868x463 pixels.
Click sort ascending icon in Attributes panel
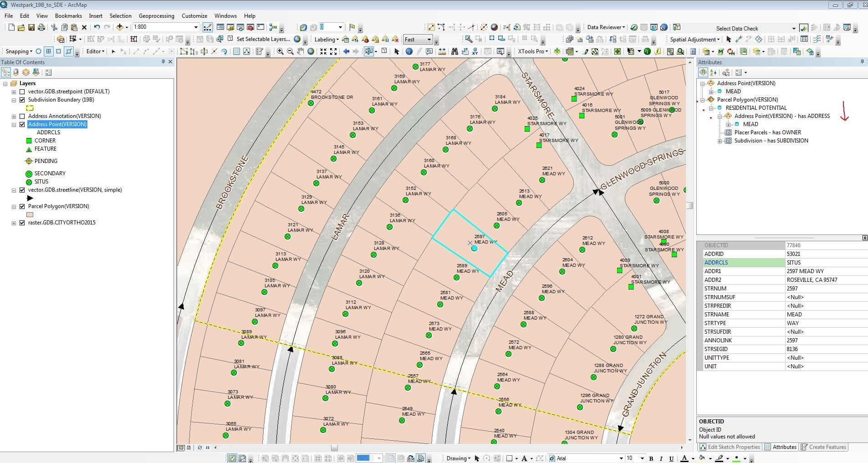(713, 72)
